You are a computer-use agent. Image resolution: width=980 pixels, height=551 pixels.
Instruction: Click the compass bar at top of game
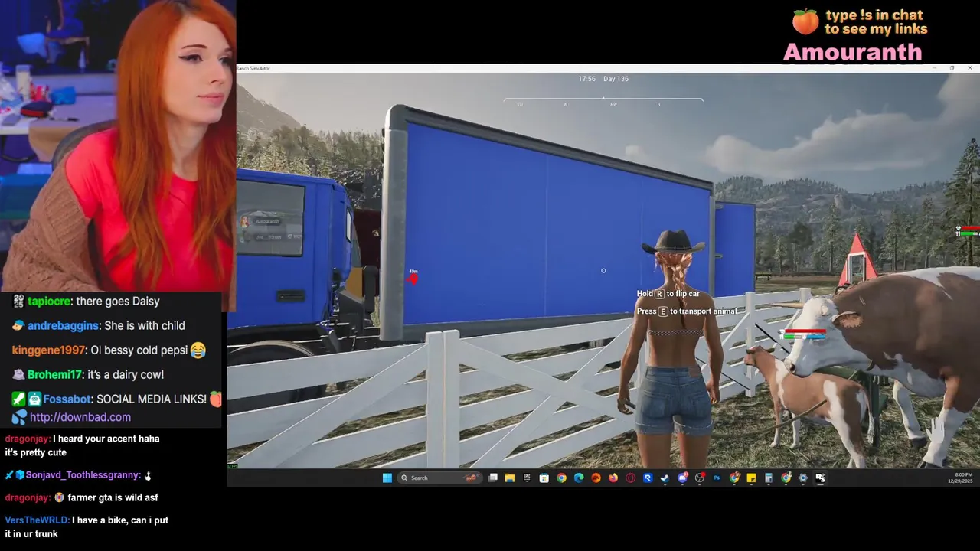point(603,101)
